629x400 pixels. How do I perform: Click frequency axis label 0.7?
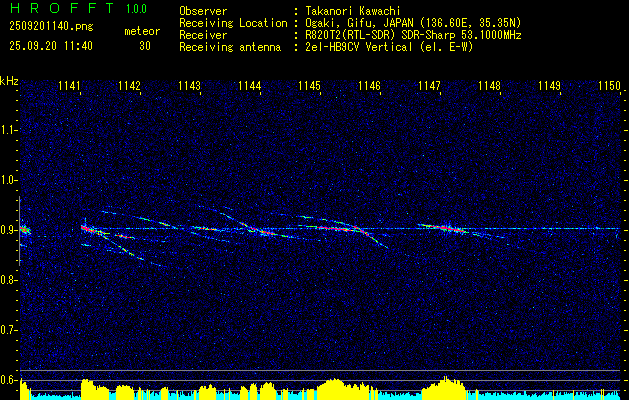[x=7, y=330]
